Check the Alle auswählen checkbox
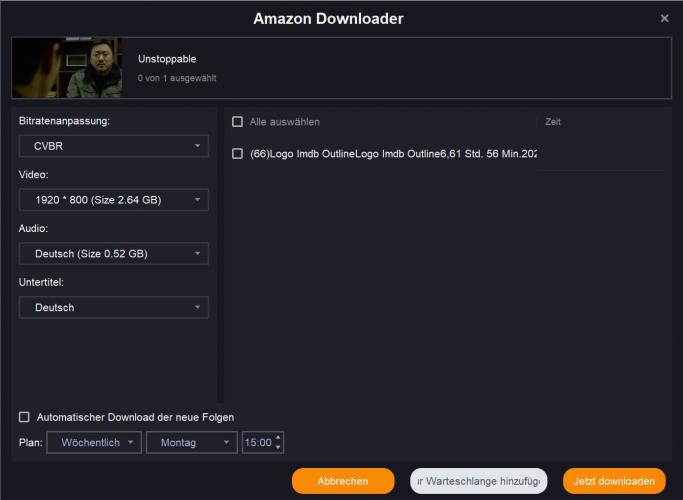683x500 pixels. [237, 122]
